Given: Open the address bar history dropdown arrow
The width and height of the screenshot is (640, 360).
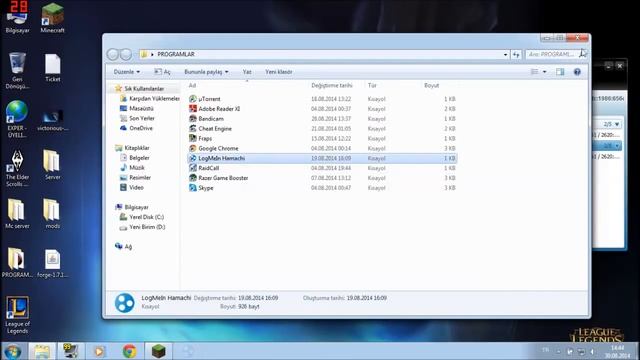Looking at the screenshot, I should [x=505, y=54].
